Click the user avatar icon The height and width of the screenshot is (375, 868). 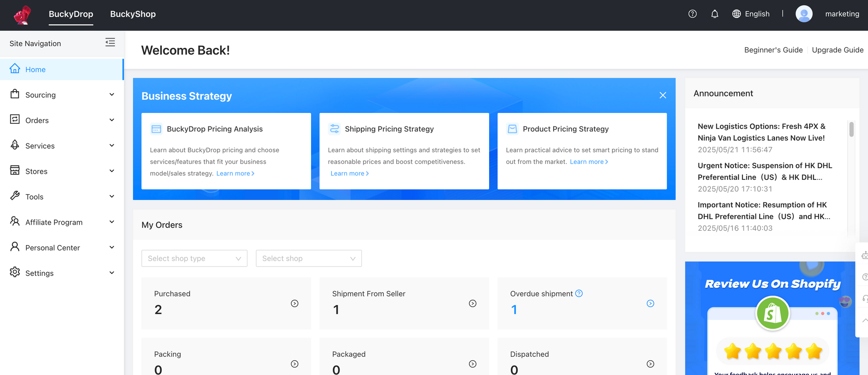click(804, 14)
